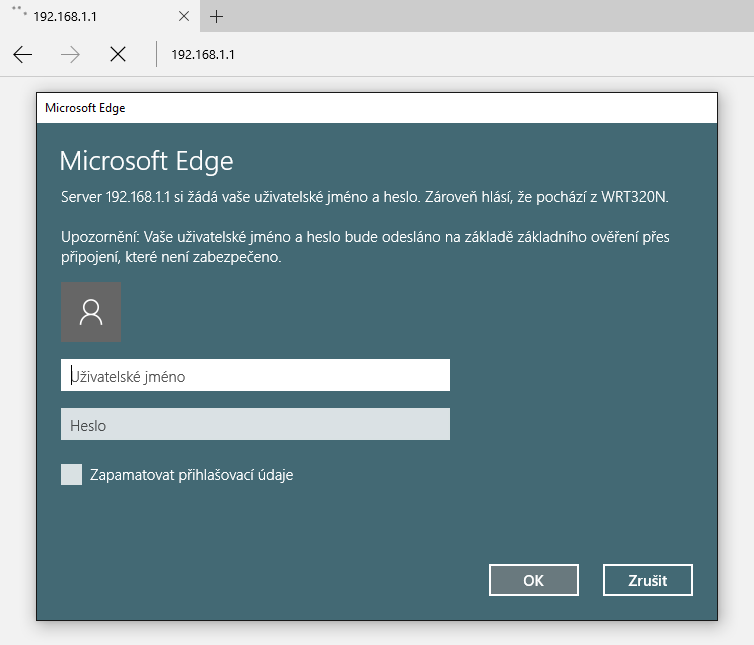Screen dimensions: 754x645
Task: Click the large Microsoft Edge heading
Action: point(147,161)
